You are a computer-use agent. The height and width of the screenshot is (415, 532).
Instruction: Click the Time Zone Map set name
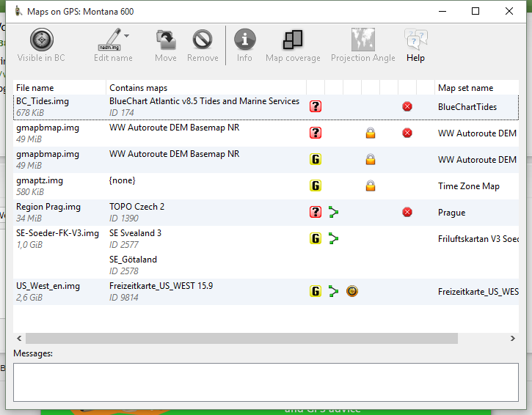point(469,186)
